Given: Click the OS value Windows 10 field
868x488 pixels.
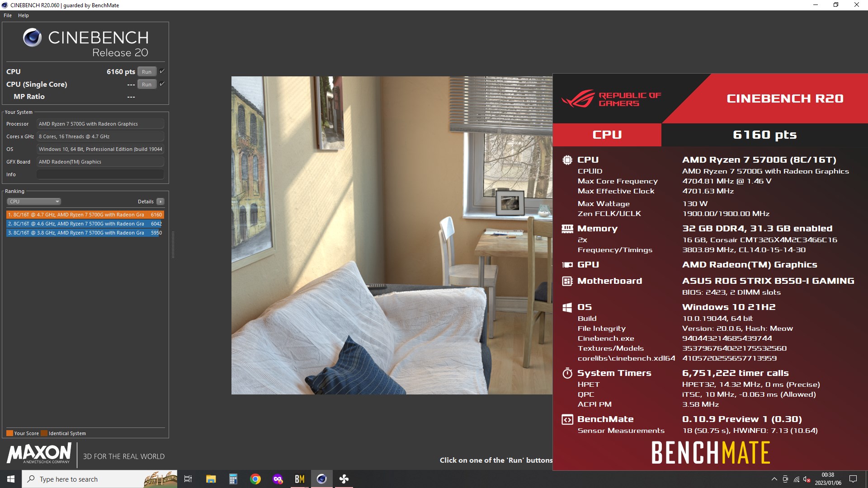Looking at the screenshot, I should tap(100, 149).
